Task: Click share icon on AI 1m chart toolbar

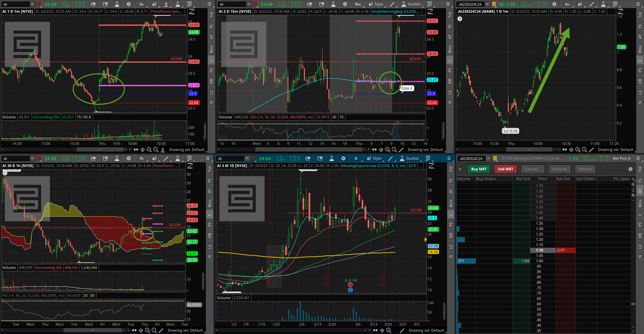Action: pyautogui.click(x=93, y=4)
